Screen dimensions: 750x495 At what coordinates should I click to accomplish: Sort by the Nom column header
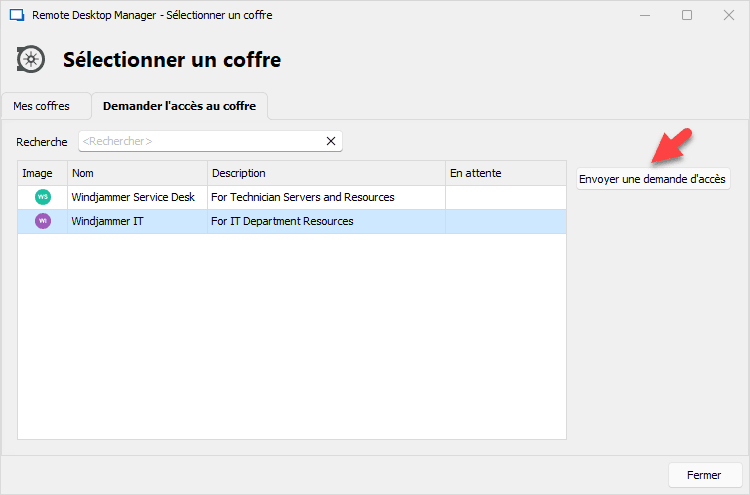click(x=137, y=173)
